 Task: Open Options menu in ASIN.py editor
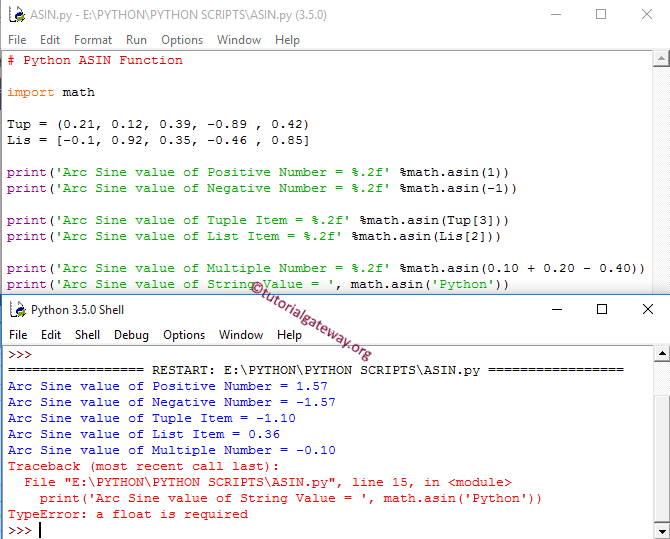[x=182, y=40]
